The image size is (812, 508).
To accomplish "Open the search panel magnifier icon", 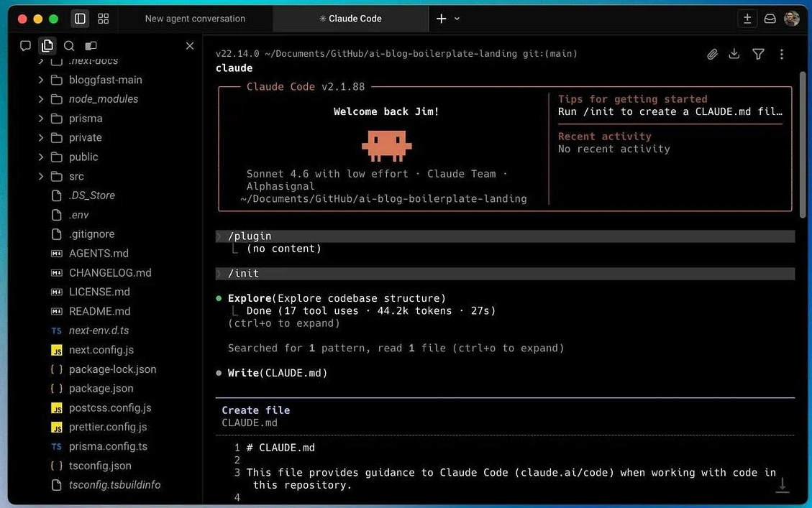I will click(69, 46).
